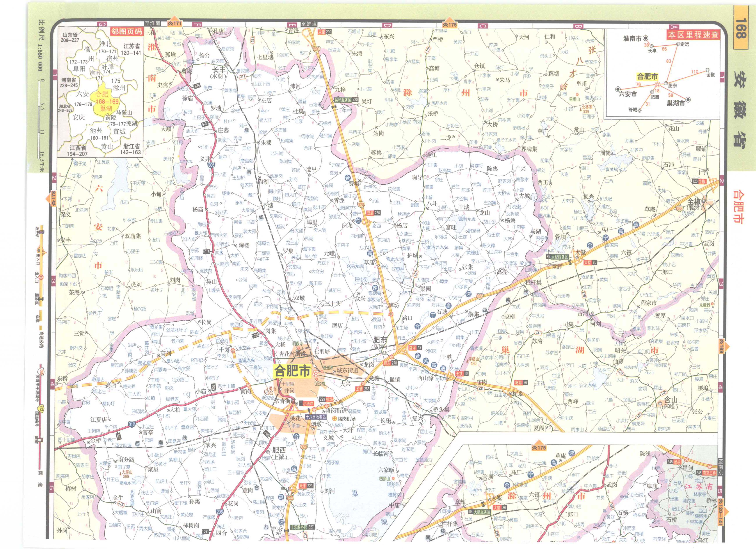Click the 江西省 194–207 index entry

(x=77, y=151)
